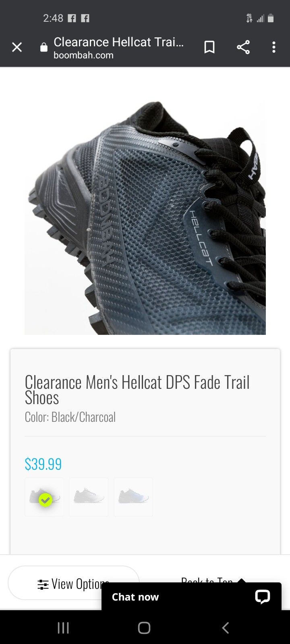Image resolution: width=290 pixels, height=644 pixels.
Task: Tap the Hellcat shoe product image
Action: [x=145, y=217]
